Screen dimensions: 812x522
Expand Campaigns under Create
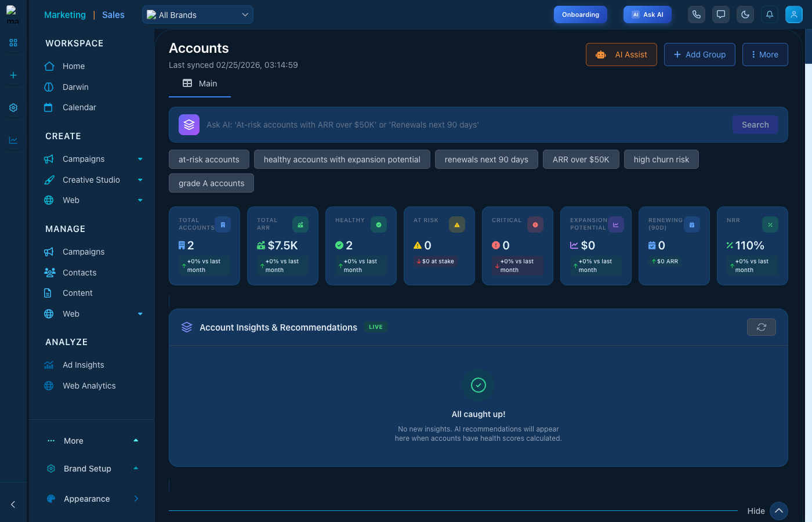click(x=140, y=159)
